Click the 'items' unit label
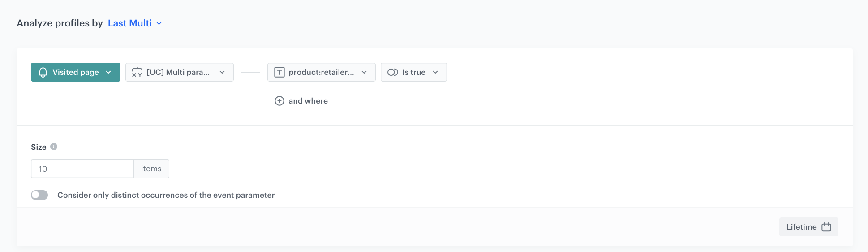 [151, 169]
